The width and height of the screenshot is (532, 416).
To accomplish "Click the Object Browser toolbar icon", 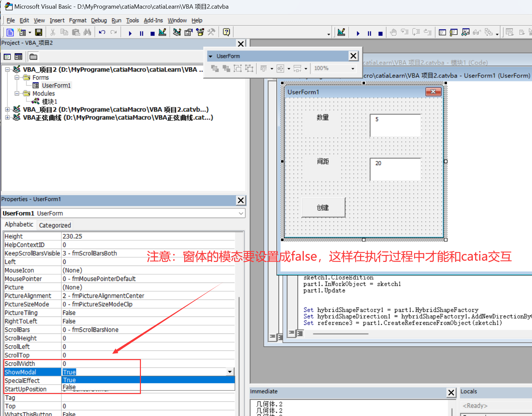I will click(200, 32).
